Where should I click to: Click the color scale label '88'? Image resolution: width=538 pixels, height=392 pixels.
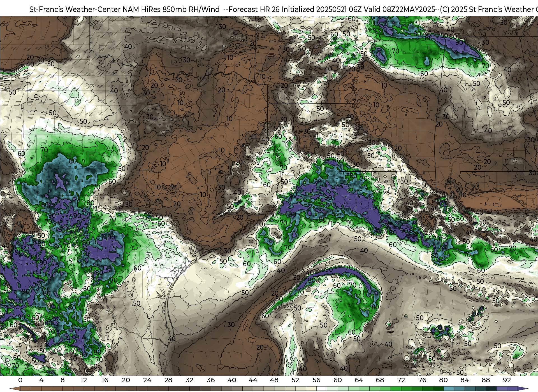click(x=486, y=380)
